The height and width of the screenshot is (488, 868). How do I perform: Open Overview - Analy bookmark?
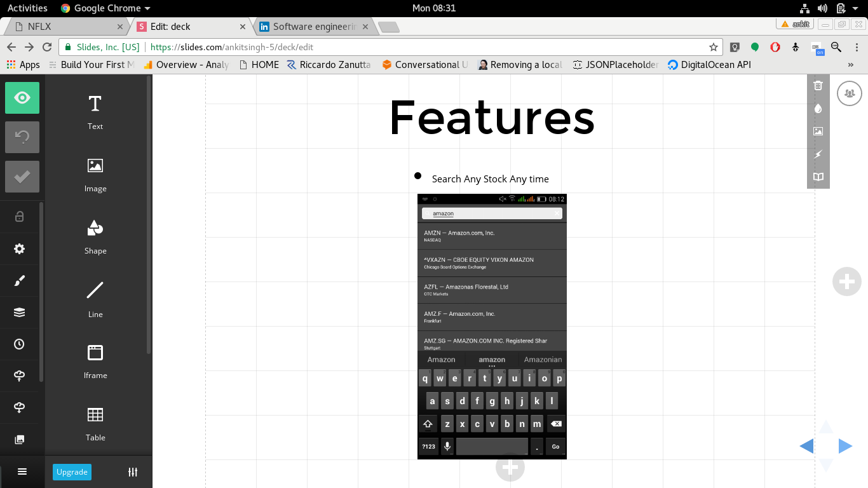tap(186, 65)
